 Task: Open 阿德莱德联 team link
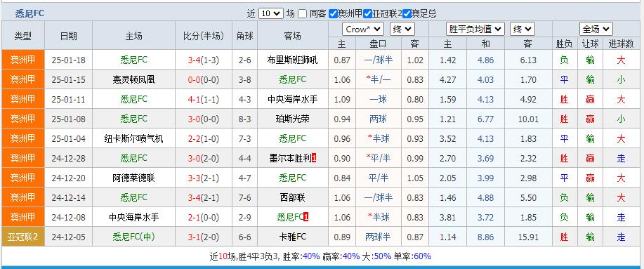click(x=133, y=178)
